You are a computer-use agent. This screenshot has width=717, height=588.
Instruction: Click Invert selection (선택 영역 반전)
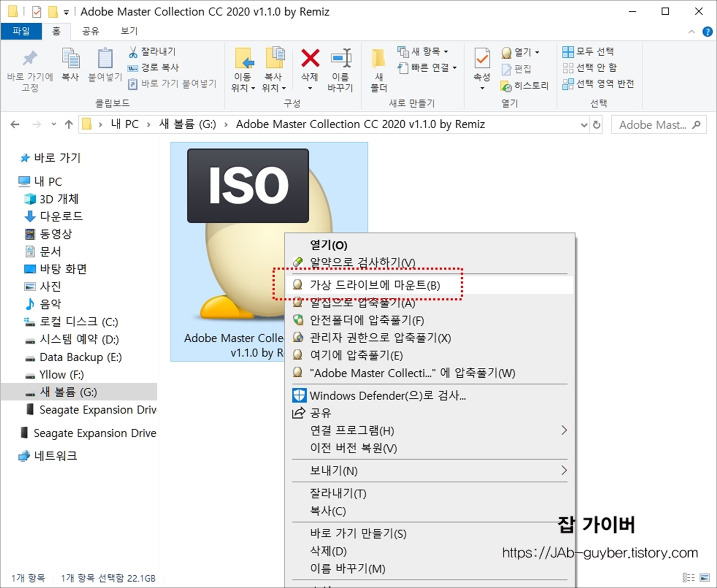pos(598,84)
